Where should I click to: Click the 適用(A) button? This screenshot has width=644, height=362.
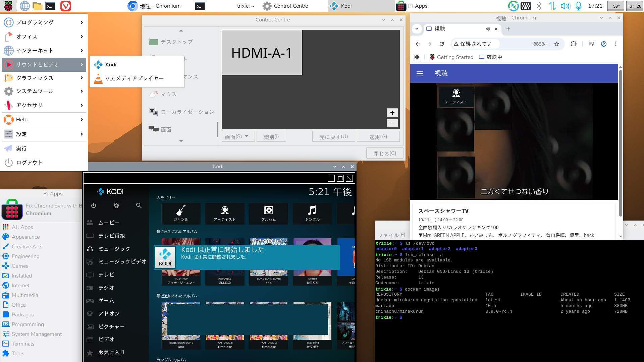(x=378, y=136)
